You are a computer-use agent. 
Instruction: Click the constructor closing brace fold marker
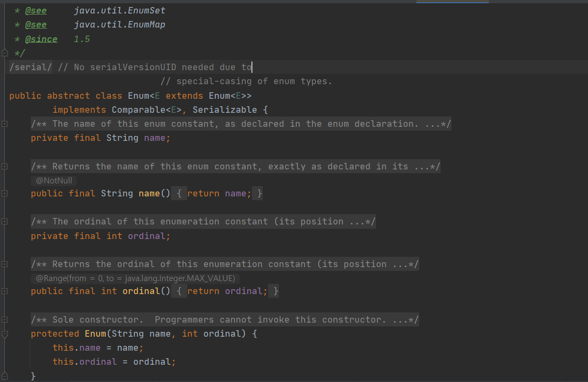pyautogui.click(x=4, y=376)
